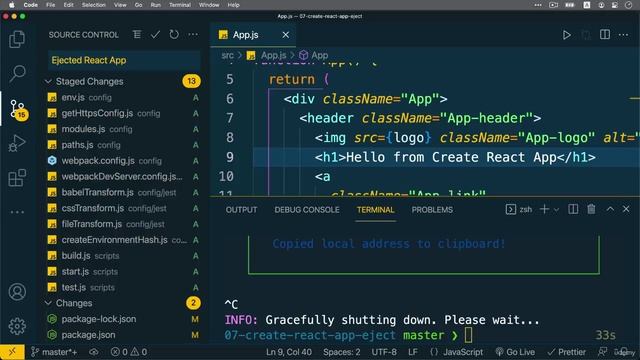The height and width of the screenshot is (360, 640).
Task: Open the Source Control view icon
Action: pyautogui.click(x=18, y=109)
